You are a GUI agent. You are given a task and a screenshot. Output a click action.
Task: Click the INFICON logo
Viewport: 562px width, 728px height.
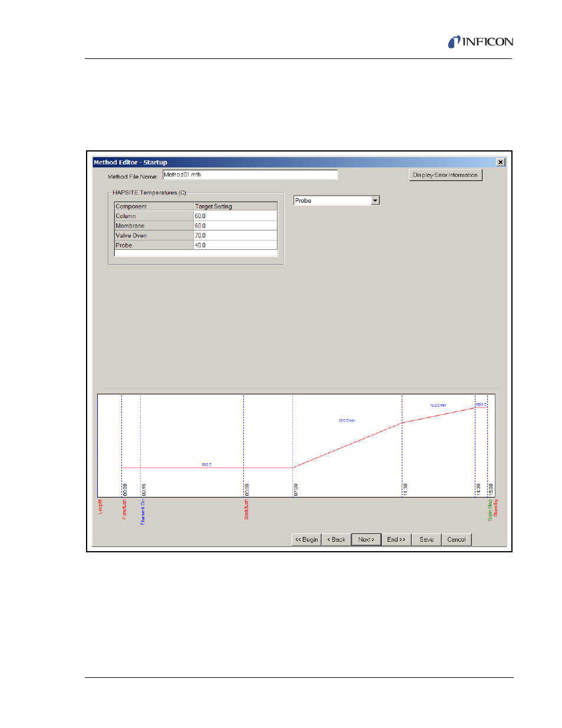click(x=480, y=41)
